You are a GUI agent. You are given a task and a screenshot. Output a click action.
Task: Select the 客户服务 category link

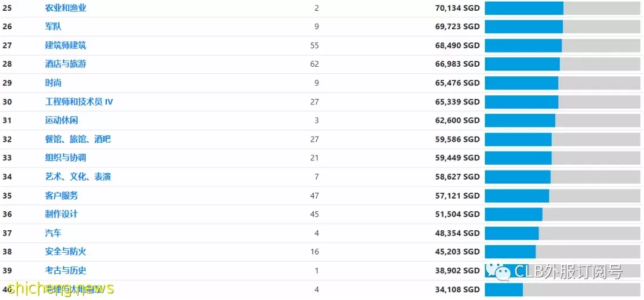coord(61,196)
